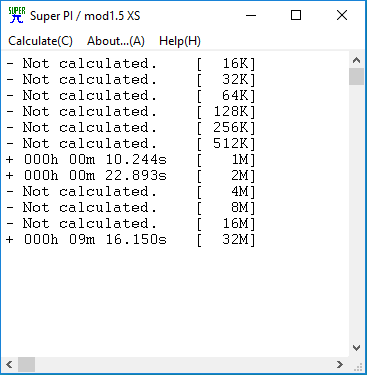The image size is (367, 375).
Task: Click the 8M Not calculated line
Action: click(x=131, y=208)
